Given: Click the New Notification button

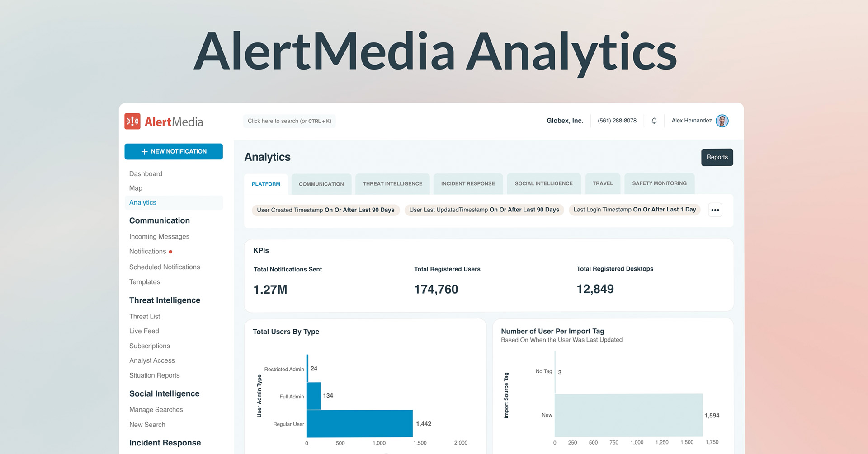Looking at the screenshot, I should (x=174, y=151).
